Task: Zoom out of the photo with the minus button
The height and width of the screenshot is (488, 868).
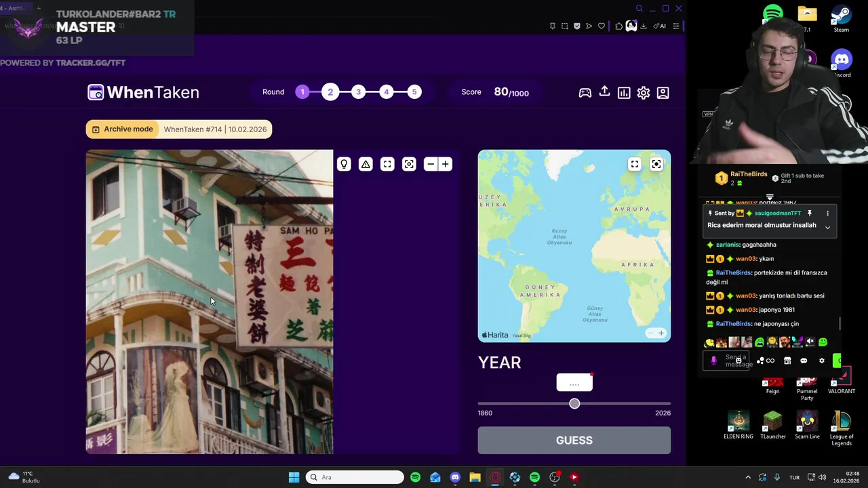Action: click(430, 164)
